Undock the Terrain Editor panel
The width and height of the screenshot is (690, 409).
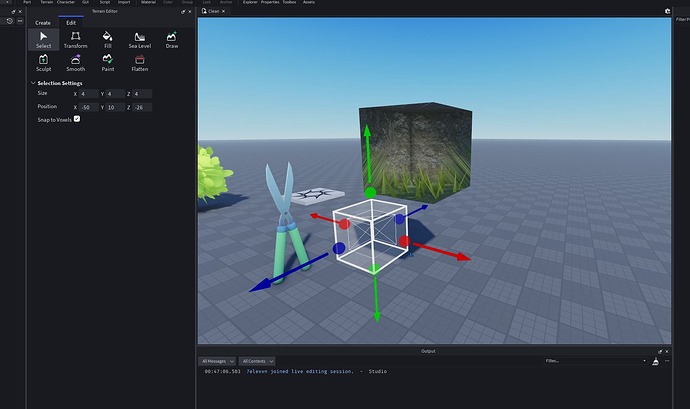point(183,11)
